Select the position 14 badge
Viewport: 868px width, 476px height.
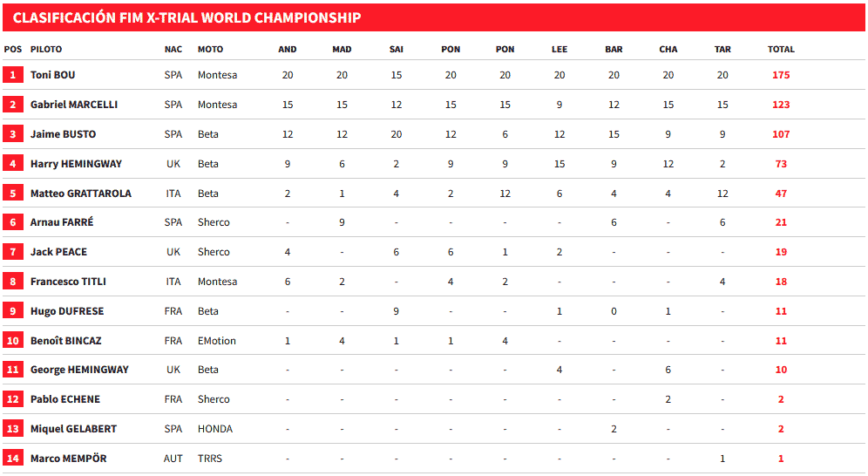point(13,459)
